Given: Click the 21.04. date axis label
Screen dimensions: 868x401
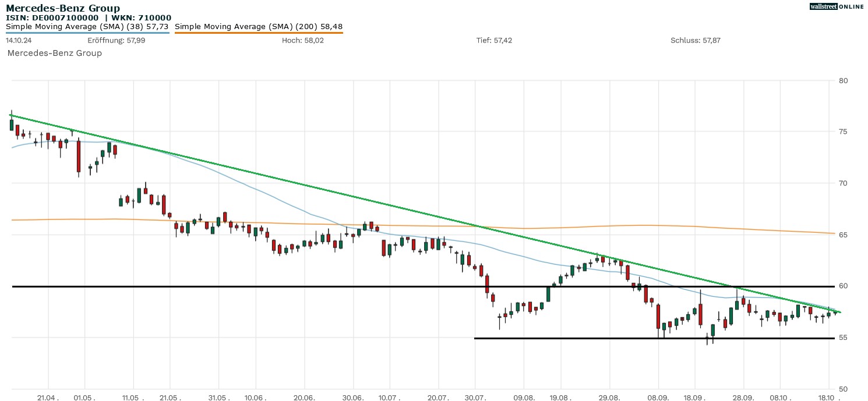Looking at the screenshot, I should click(x=48, y=399).
